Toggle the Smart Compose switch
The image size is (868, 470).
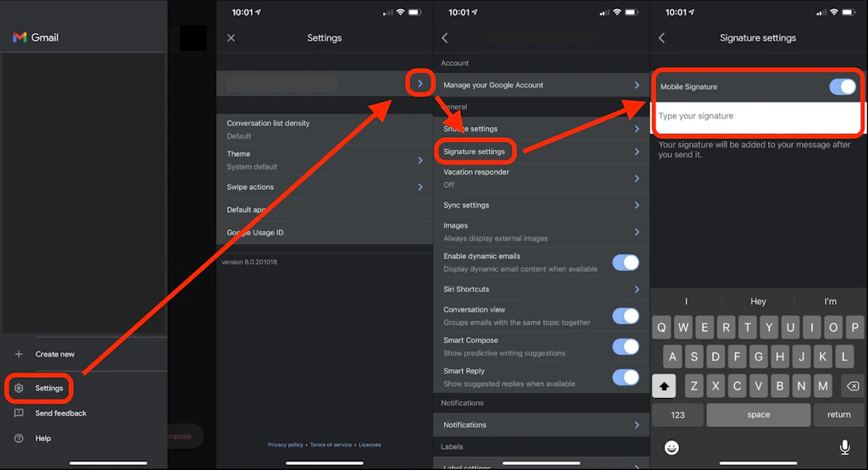click(626, 346)
